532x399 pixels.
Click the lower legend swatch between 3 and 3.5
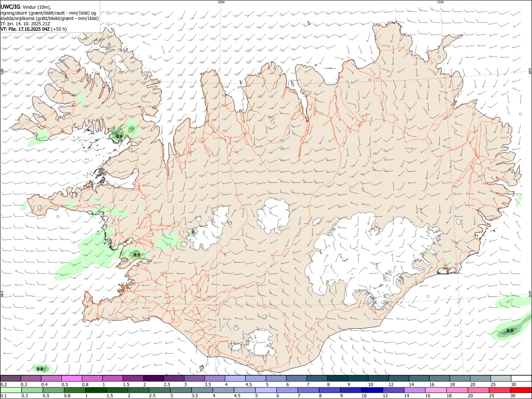click(180, 390)
